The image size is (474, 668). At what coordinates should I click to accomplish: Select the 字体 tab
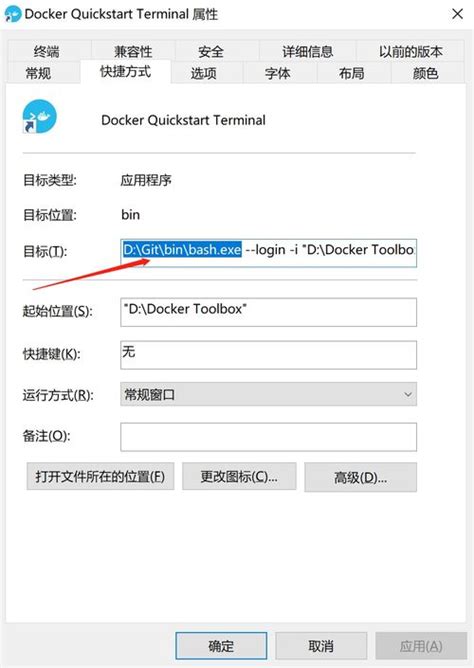tap(278, 73)
